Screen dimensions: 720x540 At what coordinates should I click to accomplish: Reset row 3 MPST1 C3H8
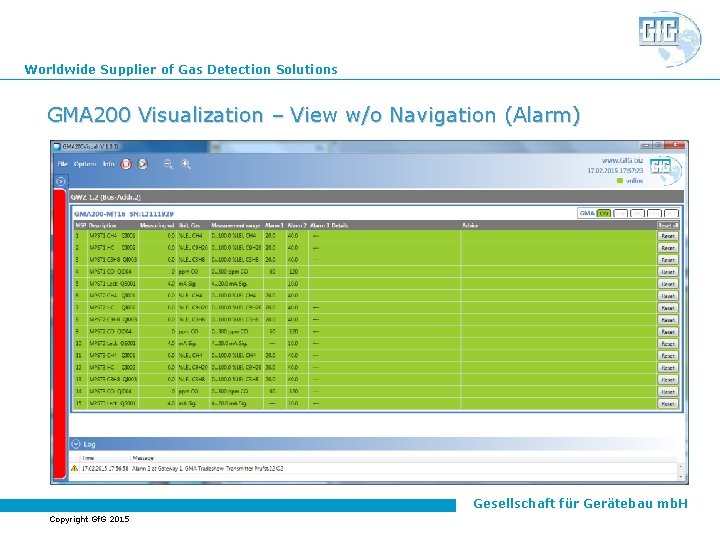[x=668, y=260]
